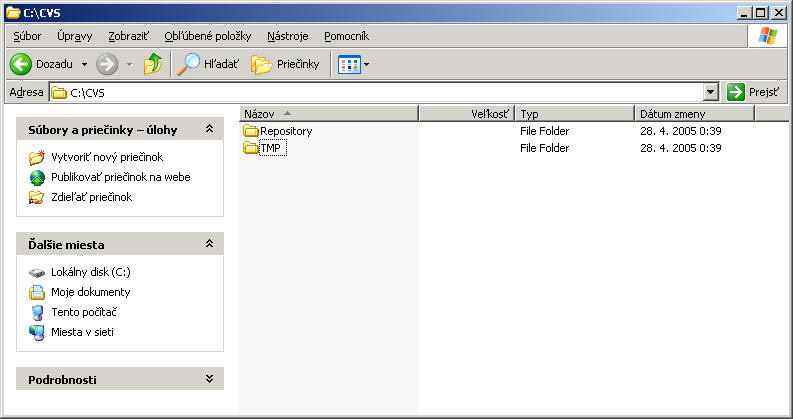Screen dimensions: 793x419
Task: Click the Repository row date 28. 4. 2005 0:39
Action: [681, 131]
